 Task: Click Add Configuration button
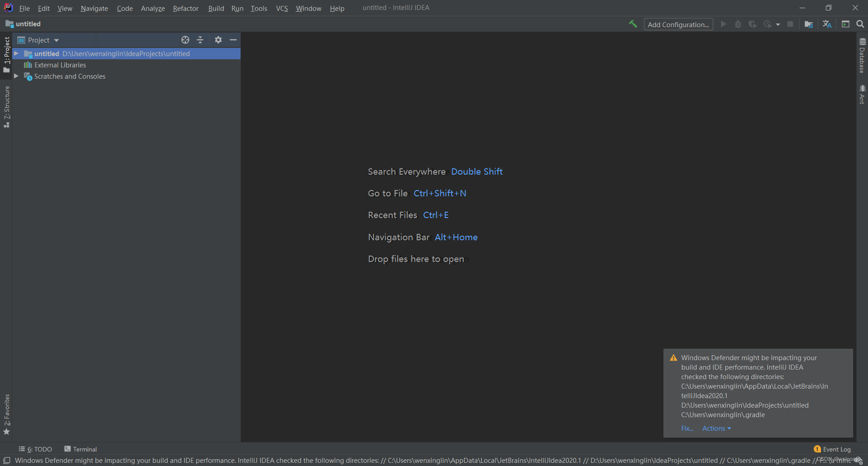(678, 24)
